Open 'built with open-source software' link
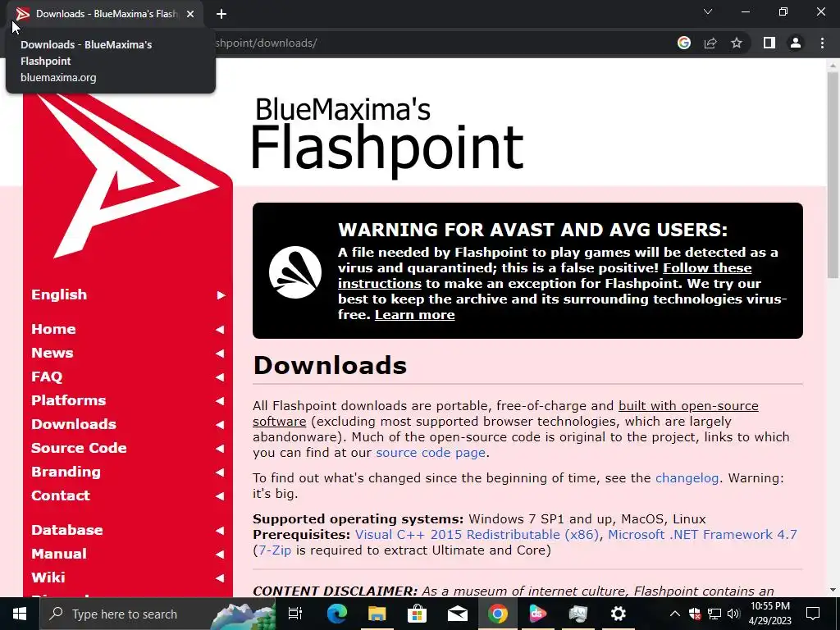The height and width of the screenshot is (630, 840). point(688,406)
